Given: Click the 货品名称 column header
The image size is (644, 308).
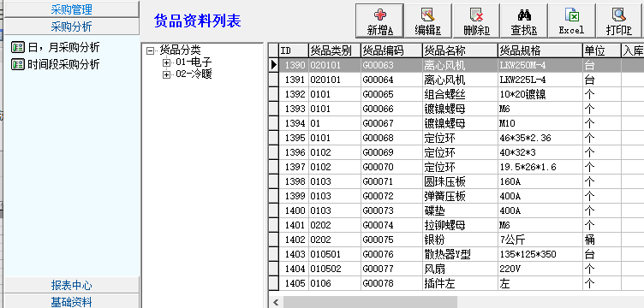Looking at the screenshot, I should [x=461, y=50].
